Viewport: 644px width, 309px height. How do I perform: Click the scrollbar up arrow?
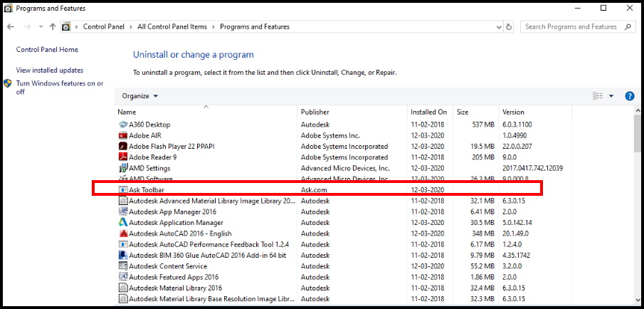click(637, 110)
